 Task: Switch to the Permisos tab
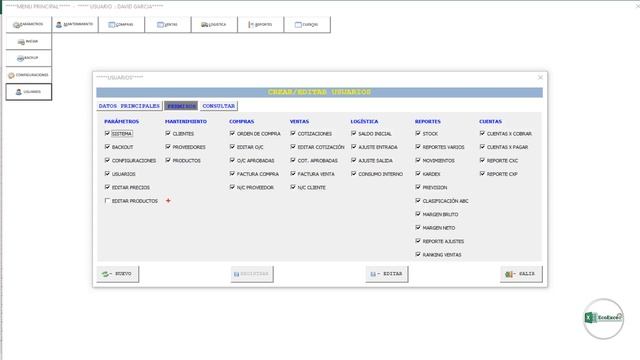181,106
